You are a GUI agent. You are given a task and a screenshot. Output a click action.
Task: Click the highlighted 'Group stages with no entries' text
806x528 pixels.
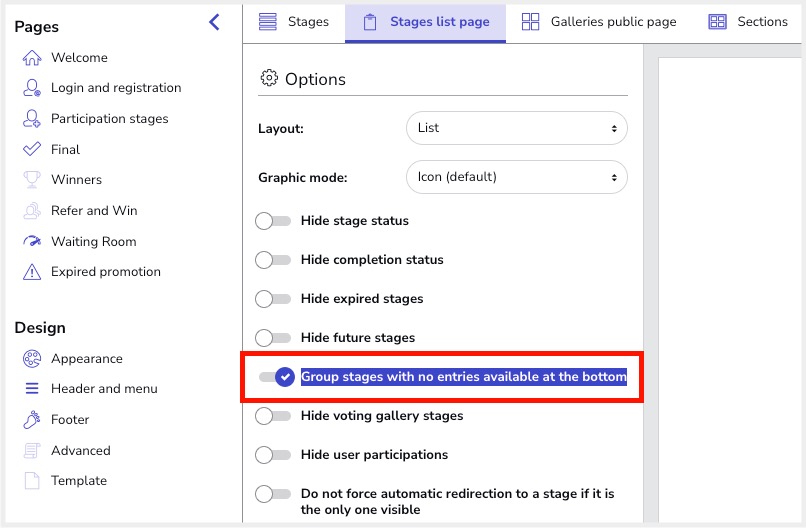[x=464, y=377]
